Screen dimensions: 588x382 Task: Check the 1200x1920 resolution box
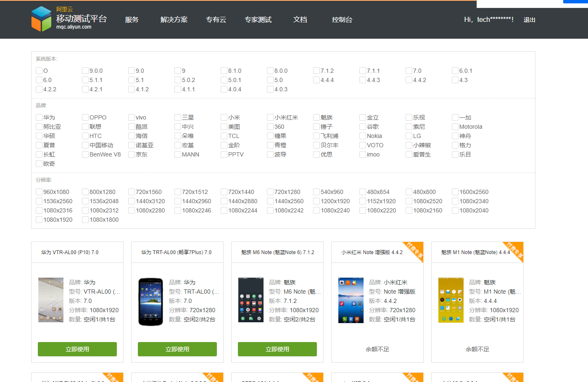point(316,201)
